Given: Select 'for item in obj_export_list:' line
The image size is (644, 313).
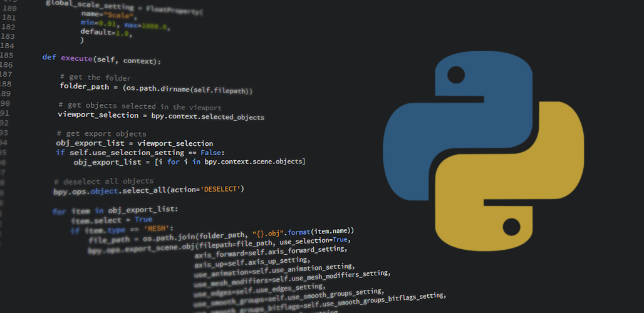Looking at the screenshot, I should pyautogui.click(x=115, y=210).
